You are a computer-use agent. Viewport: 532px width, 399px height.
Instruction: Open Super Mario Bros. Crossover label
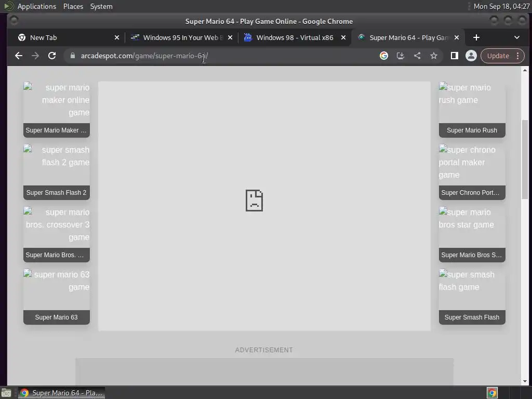(56, 255)
